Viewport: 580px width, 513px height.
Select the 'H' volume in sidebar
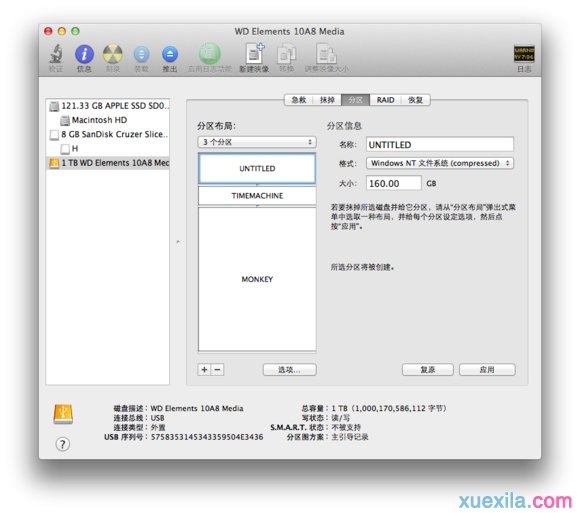pyautogui.click(x=108, y=149)
